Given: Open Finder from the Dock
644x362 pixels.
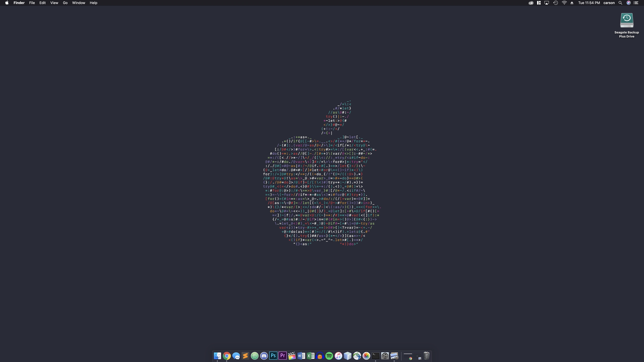Looking at the screenshot, I should [x=217, y=356].
